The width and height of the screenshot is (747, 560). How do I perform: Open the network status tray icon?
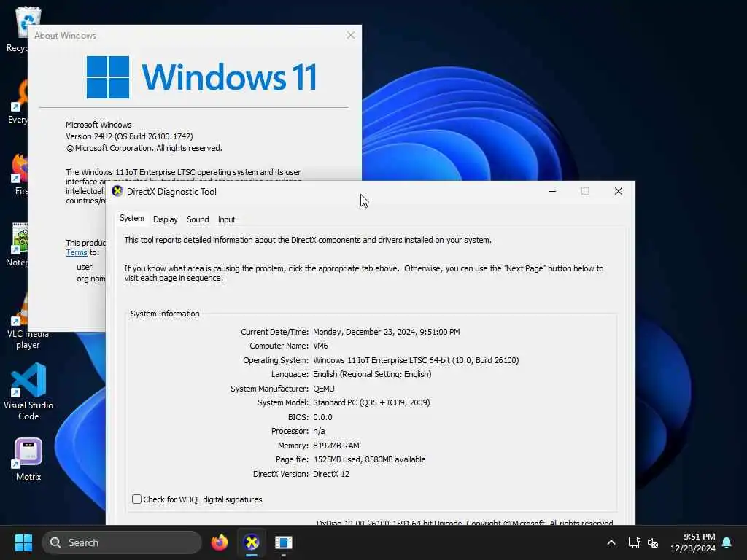(x=634, y=542)
